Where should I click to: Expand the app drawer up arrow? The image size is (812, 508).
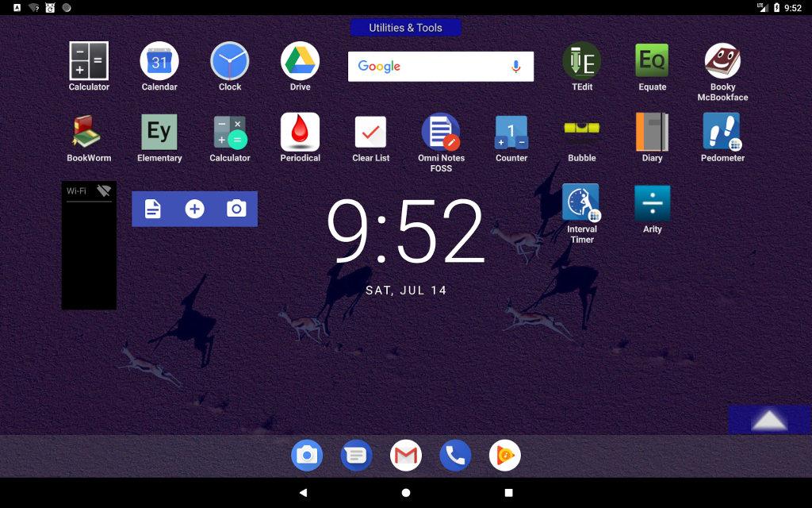768,421
